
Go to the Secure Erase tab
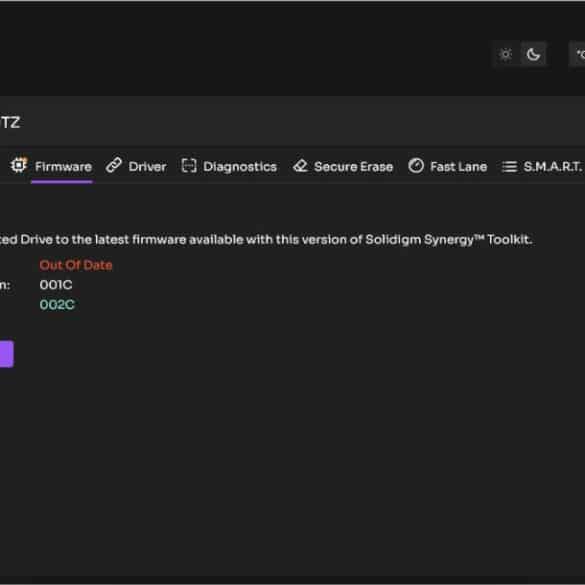pos(353,167)
